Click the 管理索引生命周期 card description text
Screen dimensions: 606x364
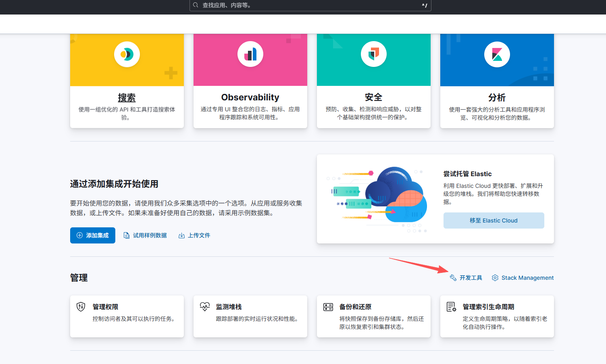505,323
